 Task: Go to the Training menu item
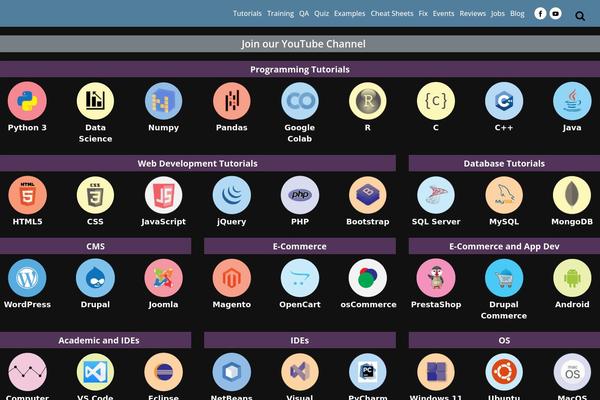tap(280, 13)
